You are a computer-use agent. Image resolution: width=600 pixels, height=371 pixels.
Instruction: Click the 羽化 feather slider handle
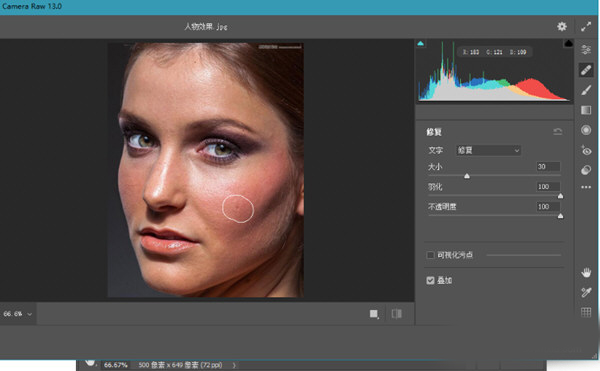coord(560,196)
